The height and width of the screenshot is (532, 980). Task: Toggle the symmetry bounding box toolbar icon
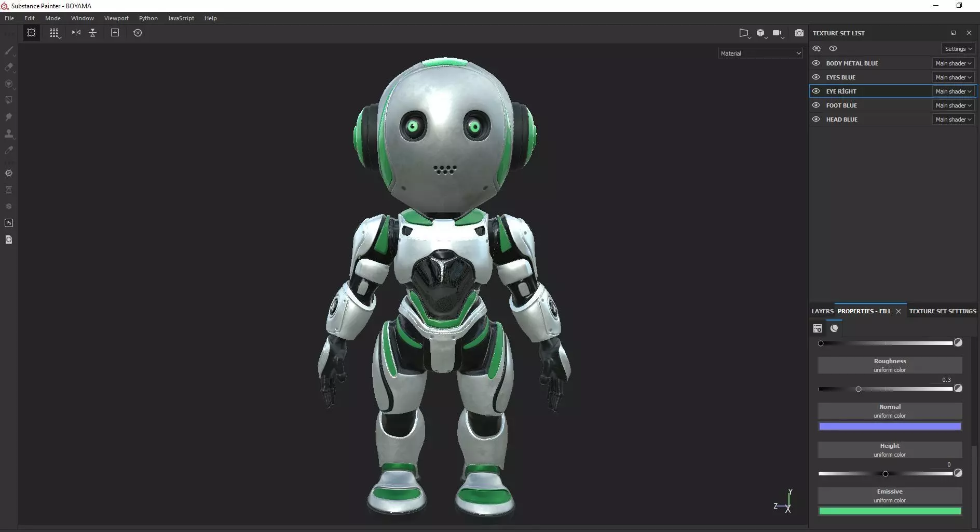[x=32, y=33]
